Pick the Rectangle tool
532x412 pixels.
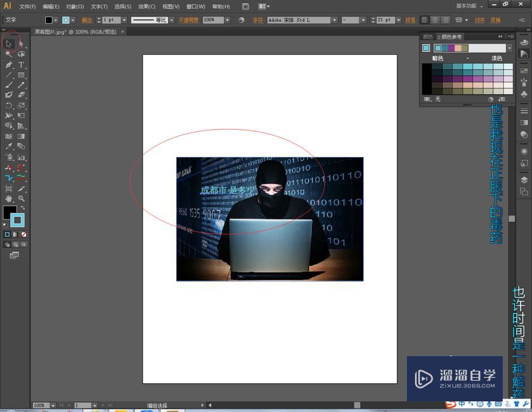[x=21, y=75]
